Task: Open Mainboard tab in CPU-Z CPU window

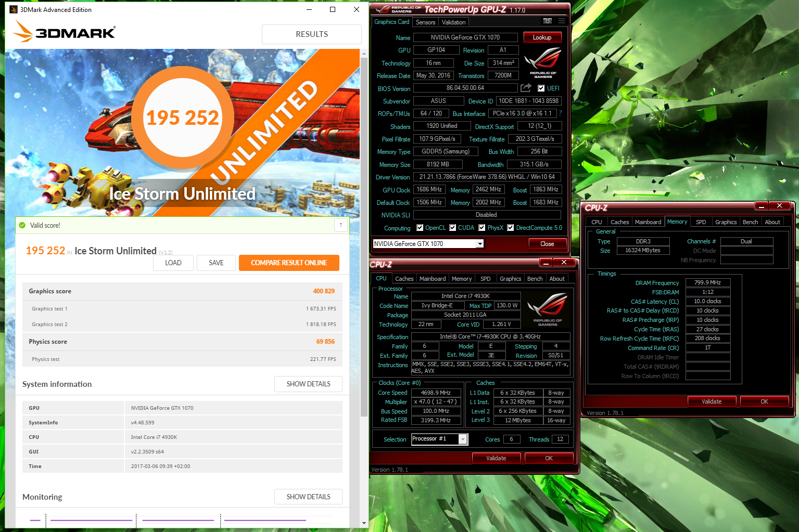Action: pyautogui.click(x=433, y=279)
